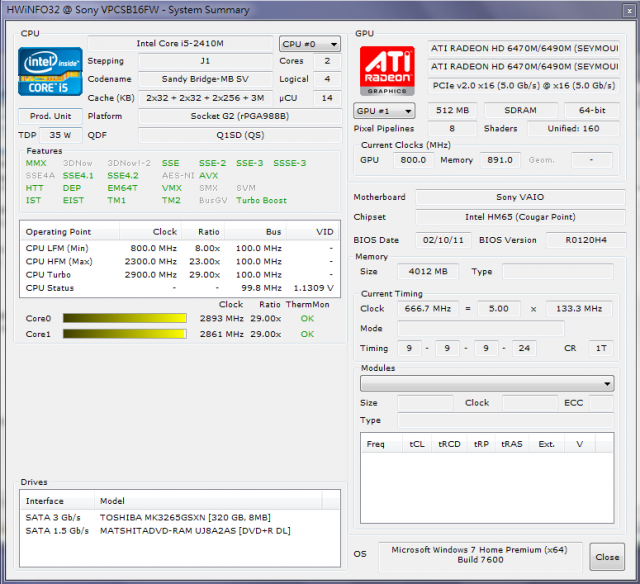Click the Sony VAIO motherboard field
This screenshot has width=640, height=584.
[x=520, y=197]
